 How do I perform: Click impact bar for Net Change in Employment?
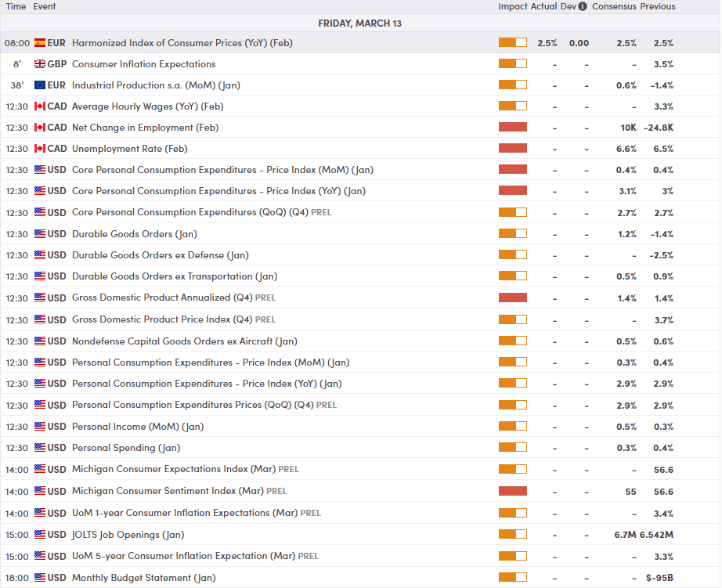point(512,127)
